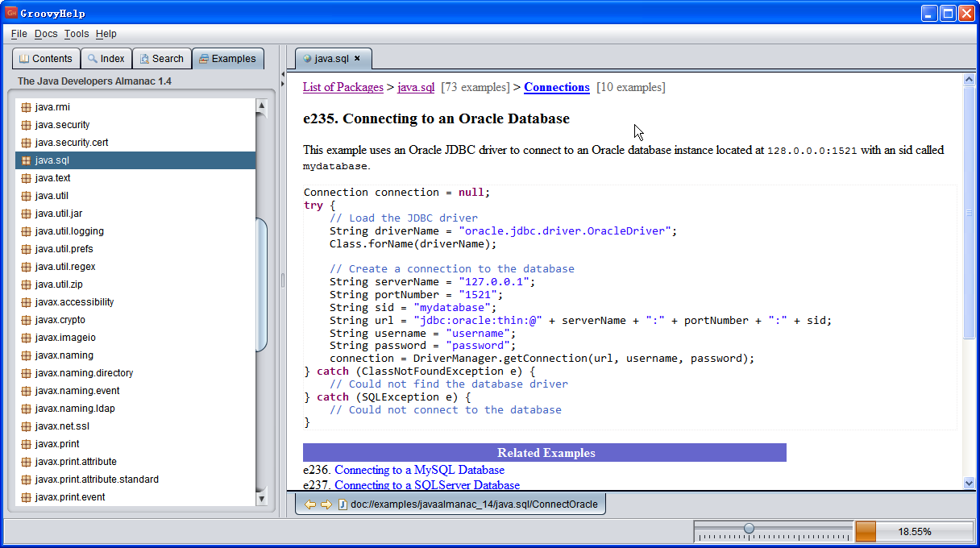Click the package list scroll down arrow
980x548 pixels.
tap(261, 499)
